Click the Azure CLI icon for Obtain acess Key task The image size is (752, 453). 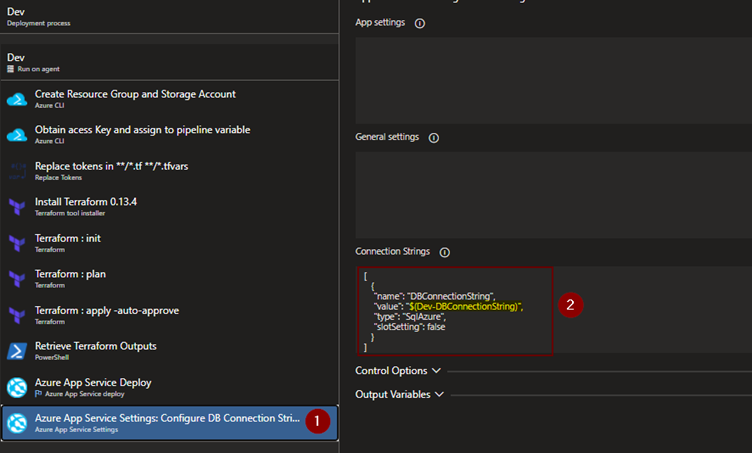[17, 135]
